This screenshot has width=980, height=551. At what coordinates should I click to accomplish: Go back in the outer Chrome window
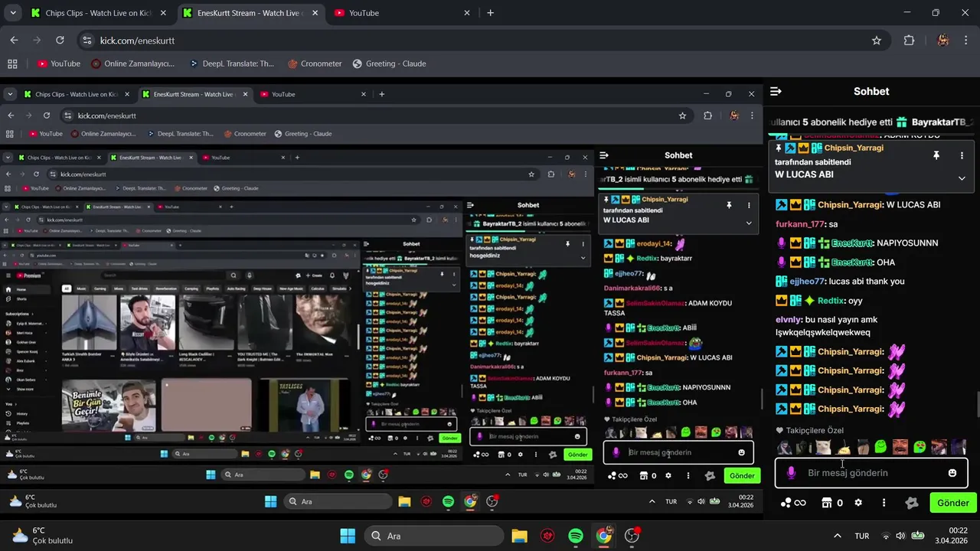(x=14, y=41)
